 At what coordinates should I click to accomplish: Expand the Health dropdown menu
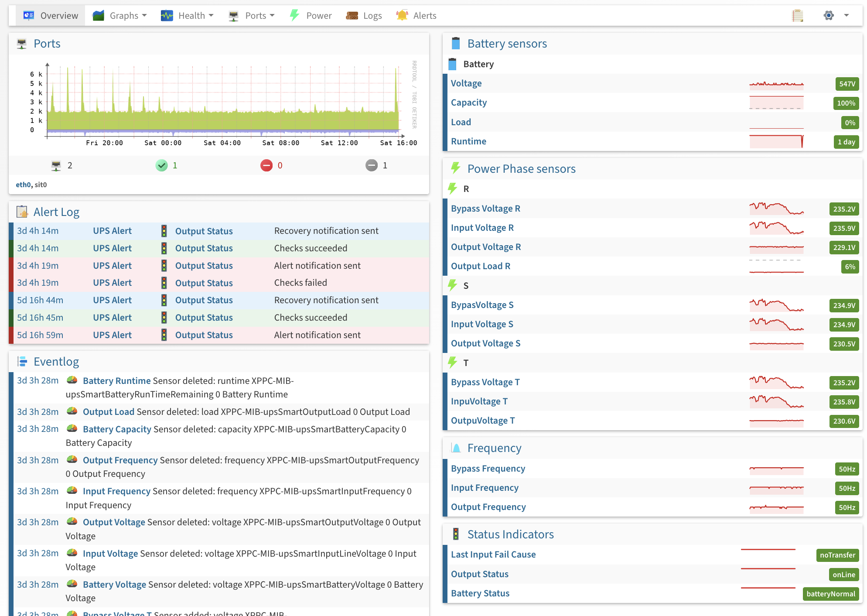pyautogui.click(x=187, y=16)
